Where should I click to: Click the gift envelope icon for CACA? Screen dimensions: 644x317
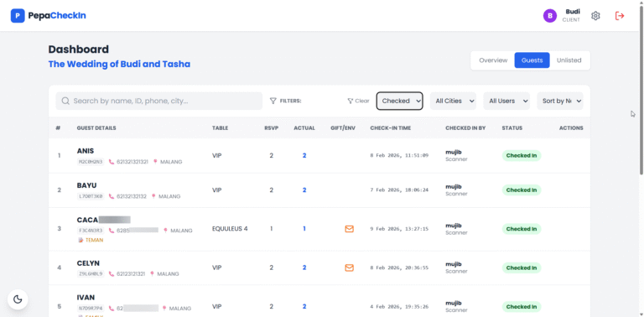pyautogui.click(x=349, y=229)
